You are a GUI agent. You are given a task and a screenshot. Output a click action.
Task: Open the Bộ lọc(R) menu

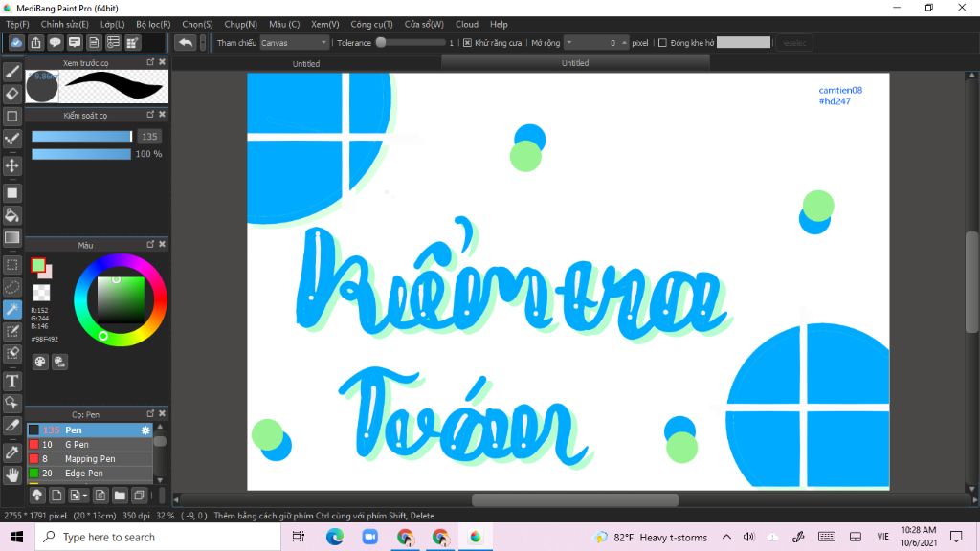click(x=153, y=24)
